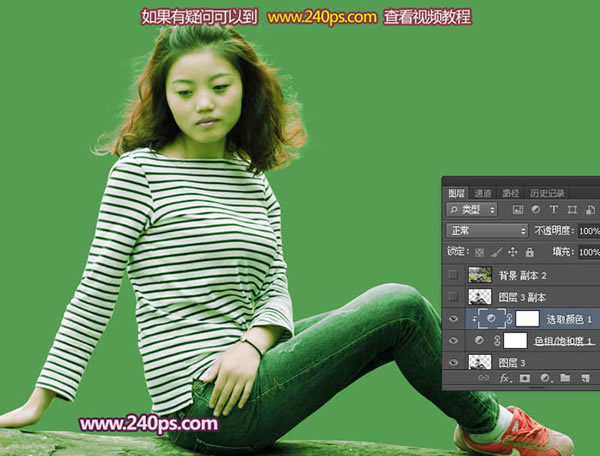600x456 pixels.
Task: Hide the 选取颜色 1 layer
Action: (x=454, y=319)
